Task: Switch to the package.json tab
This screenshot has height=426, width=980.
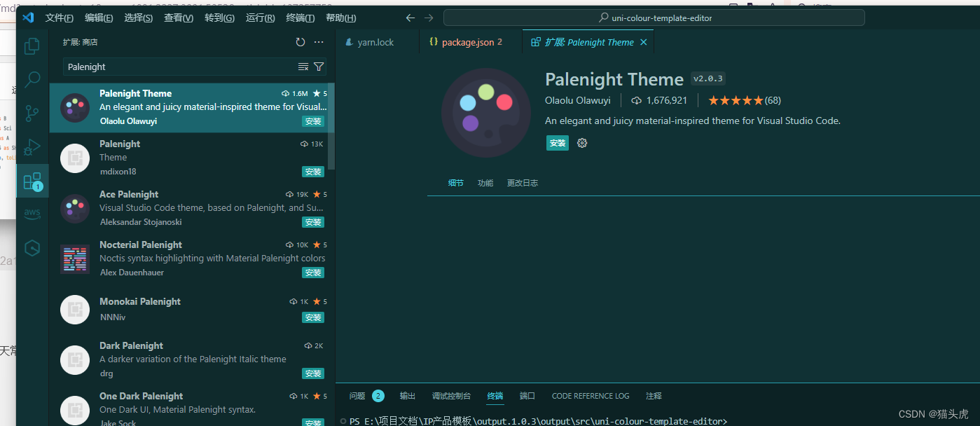Action: (467, 41)
